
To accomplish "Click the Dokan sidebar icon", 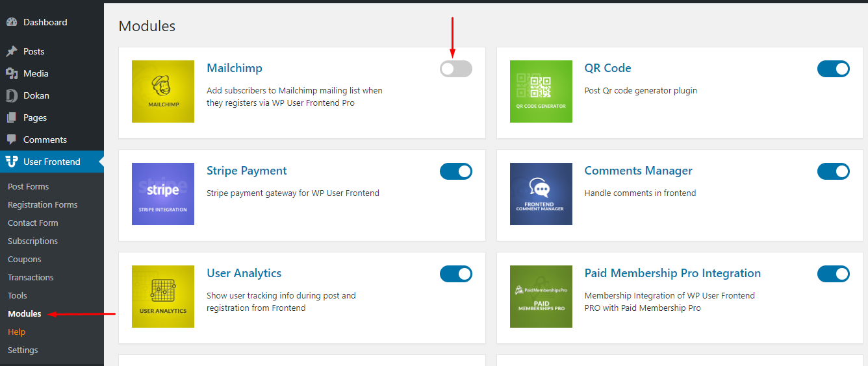I will tap(12, 95).
